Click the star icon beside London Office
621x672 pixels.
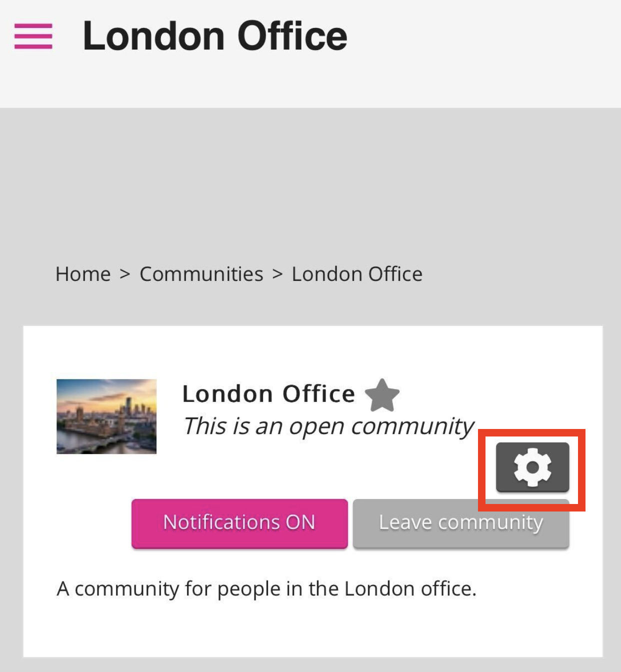(382, 395)
